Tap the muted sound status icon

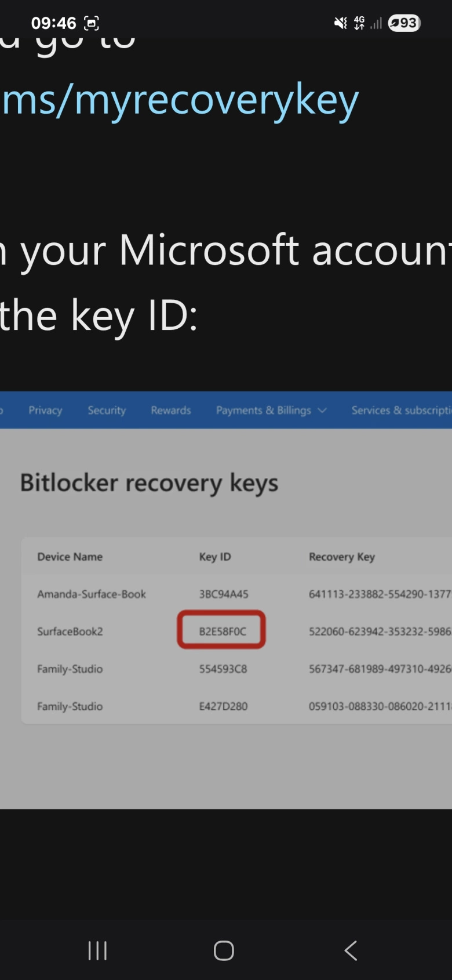click(x=340, y=23)
